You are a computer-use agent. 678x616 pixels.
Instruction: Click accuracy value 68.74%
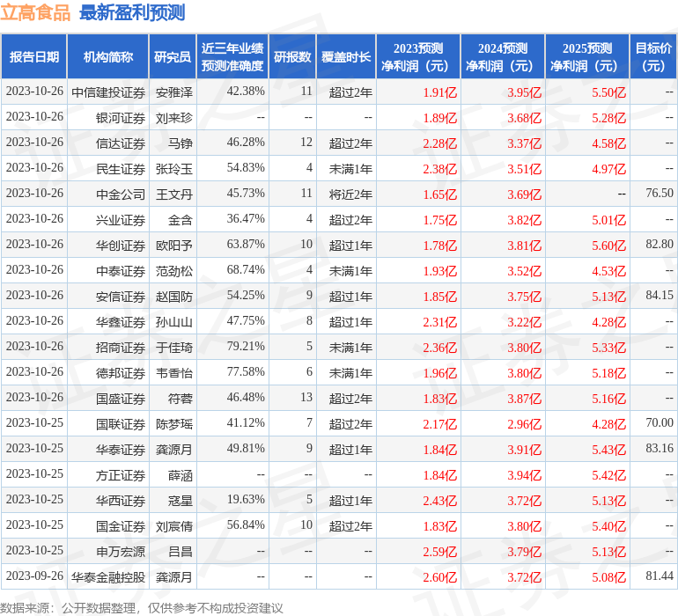(246, 270)
